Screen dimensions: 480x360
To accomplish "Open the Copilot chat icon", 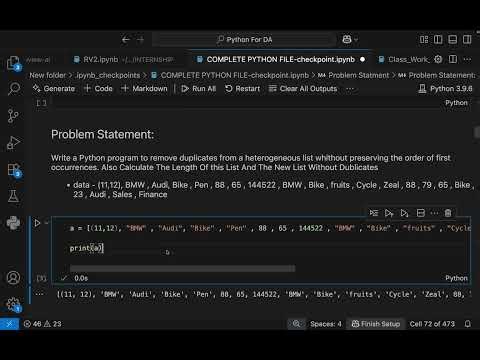I will pos(347,39).
